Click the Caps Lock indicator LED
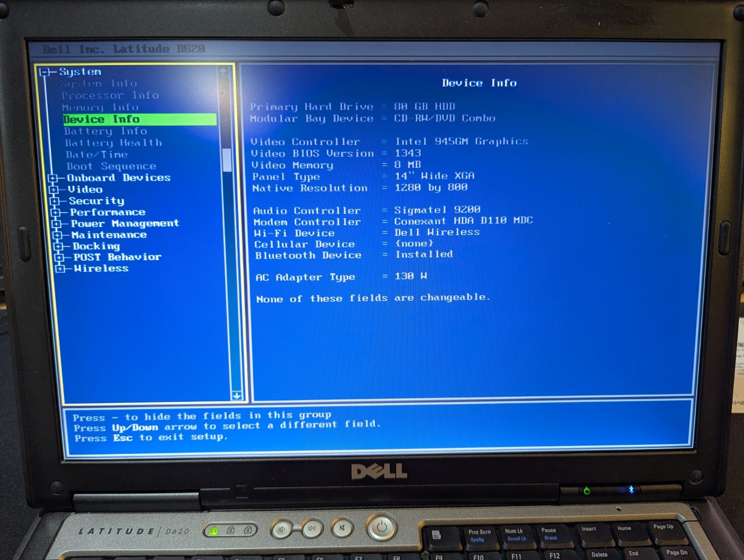This screenshot has height=560, width=744. [x=231, y=530]
